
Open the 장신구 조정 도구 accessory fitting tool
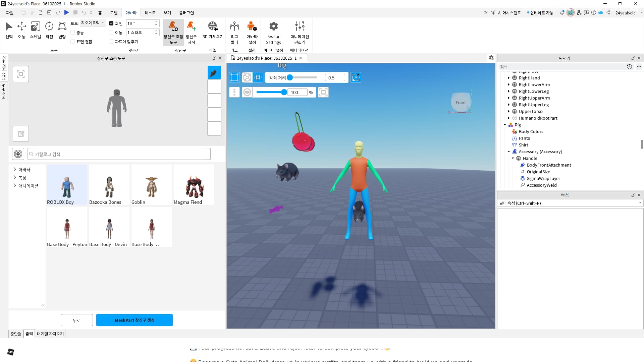173,32
